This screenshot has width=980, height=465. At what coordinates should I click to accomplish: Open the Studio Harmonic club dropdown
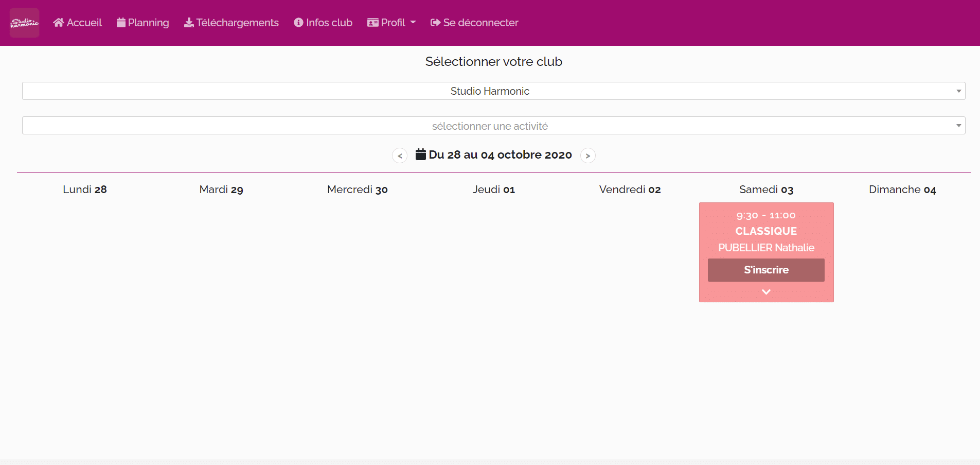tap(493, 91)
